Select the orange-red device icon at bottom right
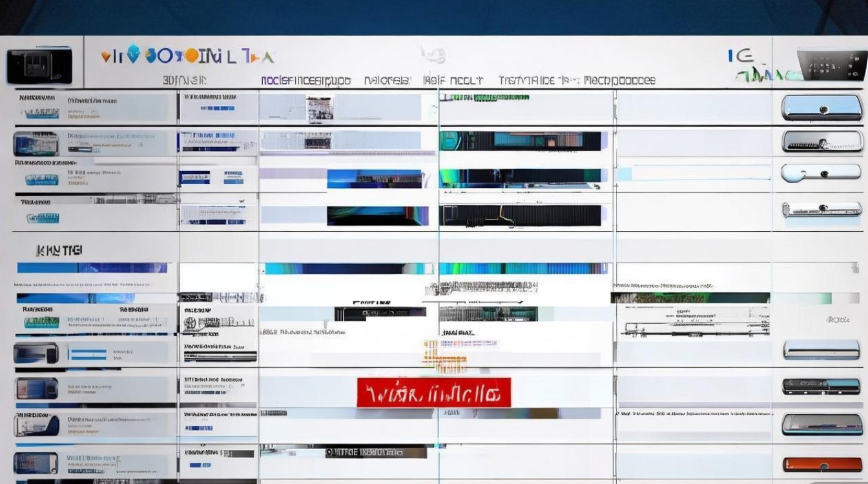 (821, 464)
